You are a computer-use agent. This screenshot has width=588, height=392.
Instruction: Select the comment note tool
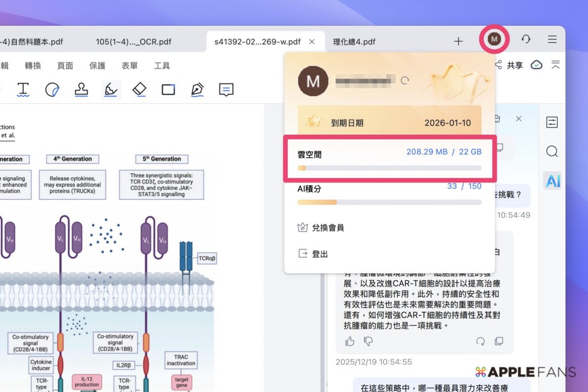pos(226,89)
